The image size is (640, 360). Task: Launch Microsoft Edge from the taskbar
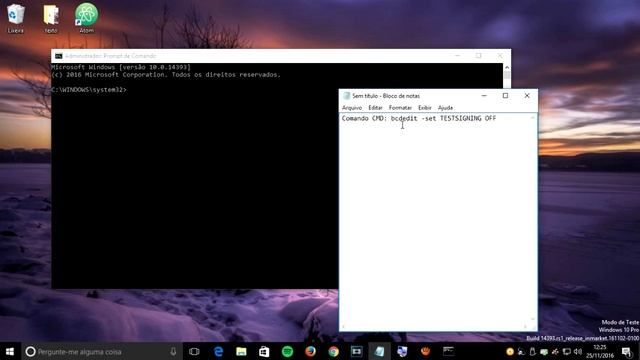click(218, 351)
